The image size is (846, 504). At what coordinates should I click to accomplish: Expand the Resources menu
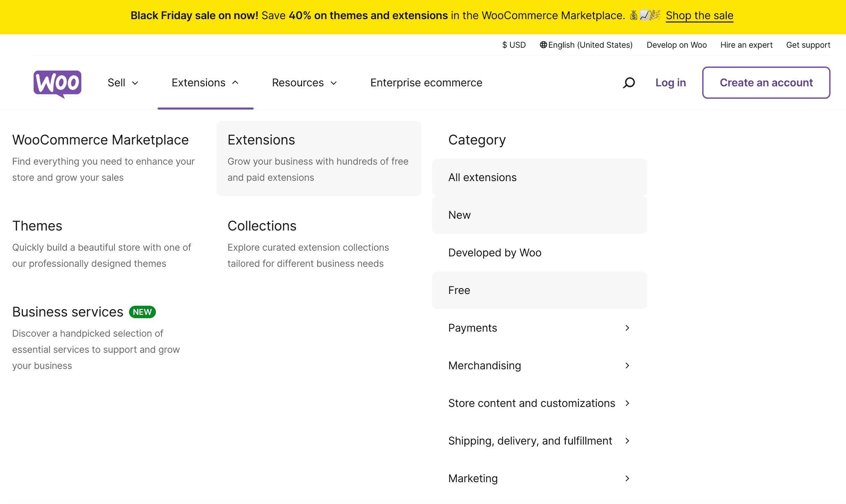click(305, 83)
